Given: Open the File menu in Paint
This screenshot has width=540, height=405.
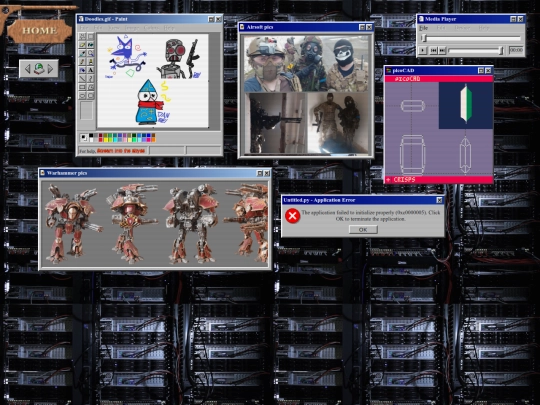Looking at the screenshot, I should (x=84, y=28).
